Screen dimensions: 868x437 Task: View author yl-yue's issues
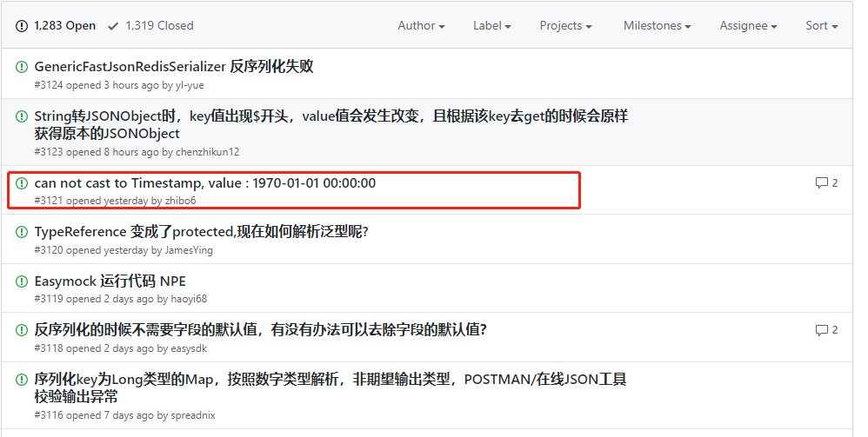(190, 85)
